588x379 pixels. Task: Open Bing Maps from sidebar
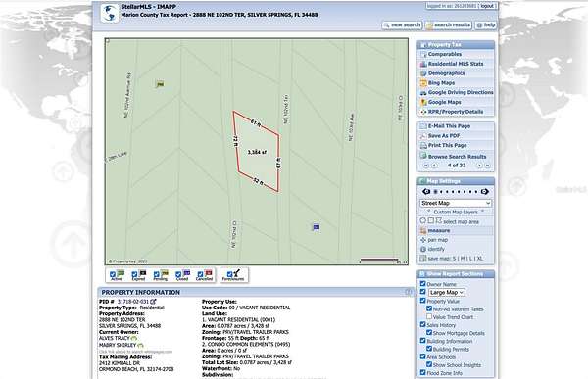[x=441, y=83]
